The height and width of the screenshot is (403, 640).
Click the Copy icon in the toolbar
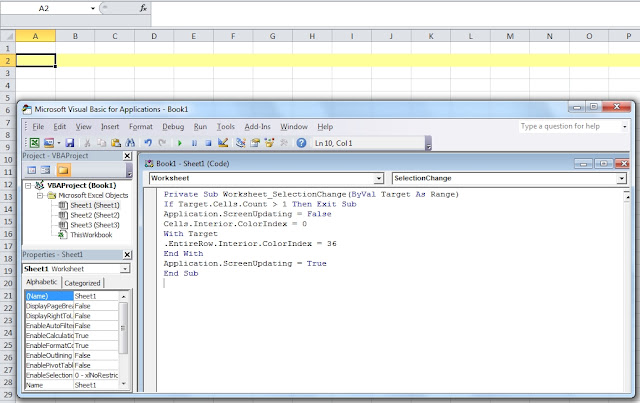(x=101, y=143)
